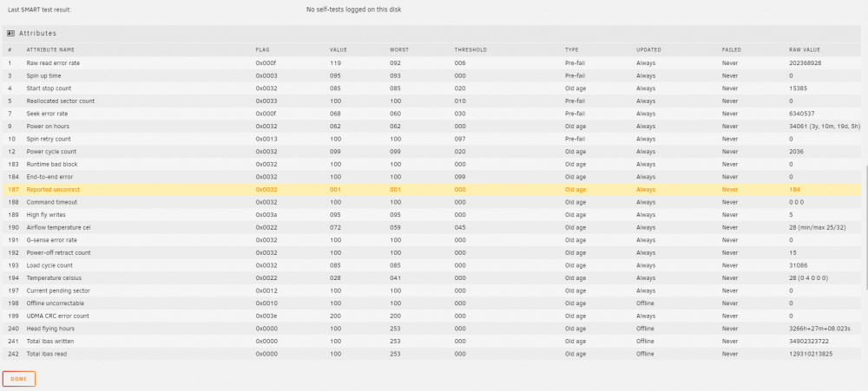
Task: Click the THRESHOLD column header
Action: coord(470,49)
